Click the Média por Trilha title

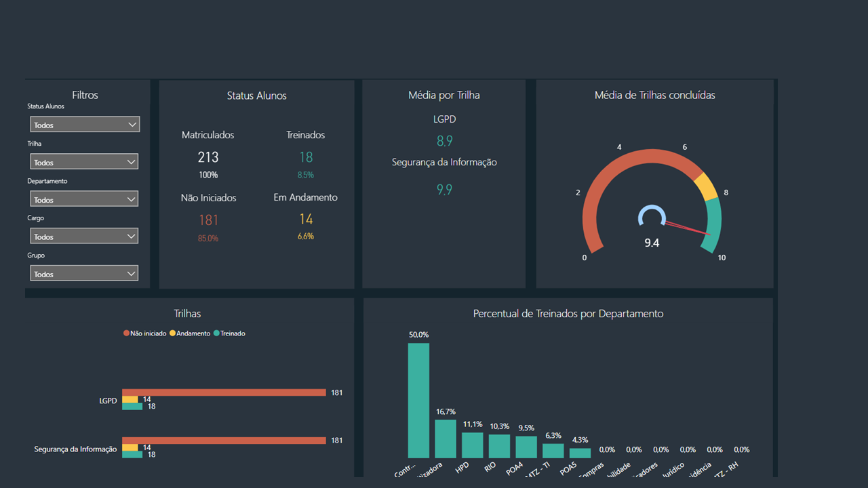click(444, 95)
